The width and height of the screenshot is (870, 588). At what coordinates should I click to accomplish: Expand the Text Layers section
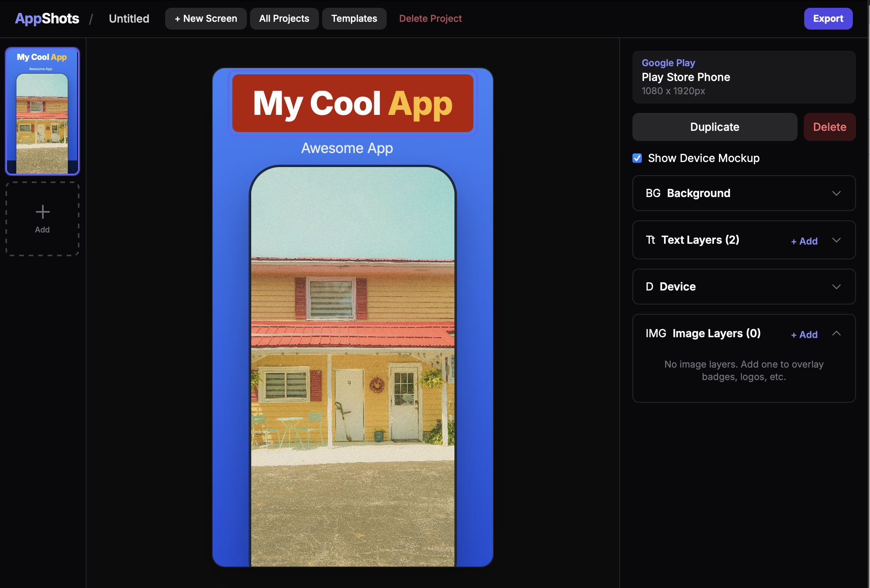[x=837, y=240]
